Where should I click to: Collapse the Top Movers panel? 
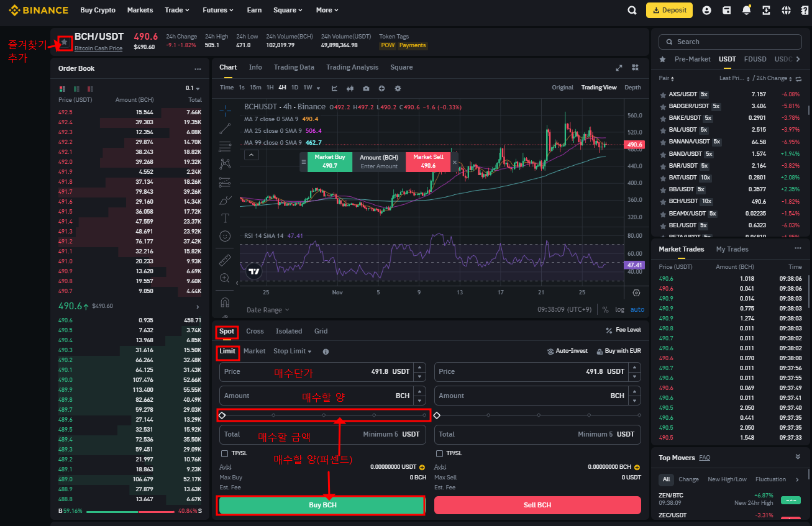798,457
